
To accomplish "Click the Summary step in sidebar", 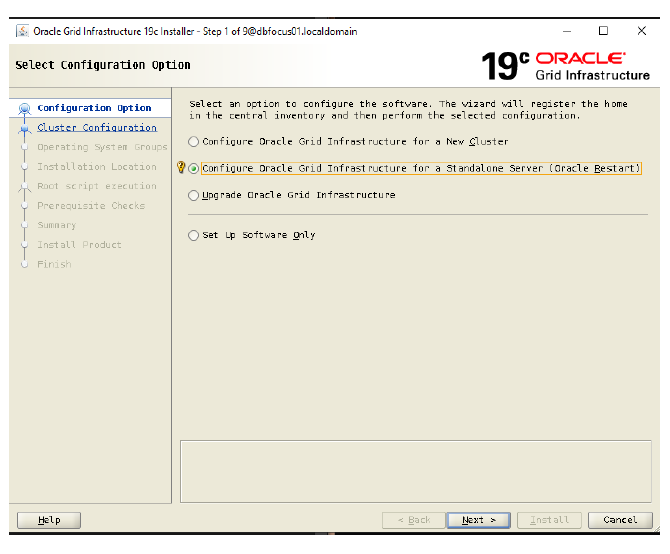I will [x=56, y=225].
